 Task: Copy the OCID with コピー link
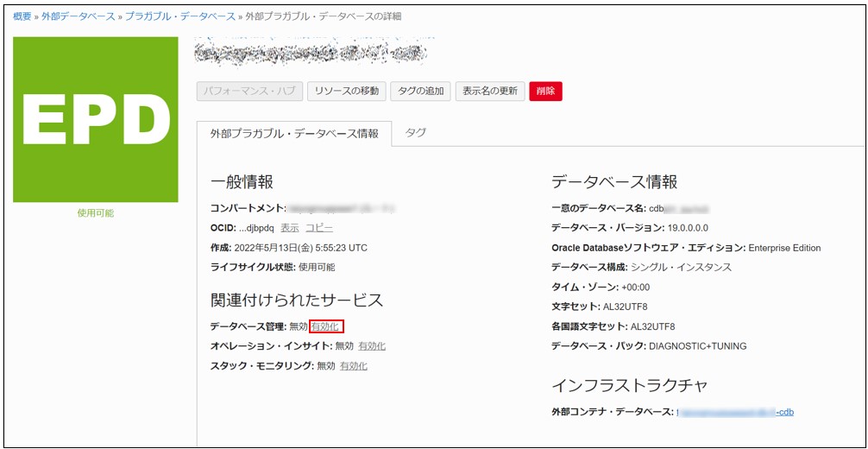(x=318, y=227)
